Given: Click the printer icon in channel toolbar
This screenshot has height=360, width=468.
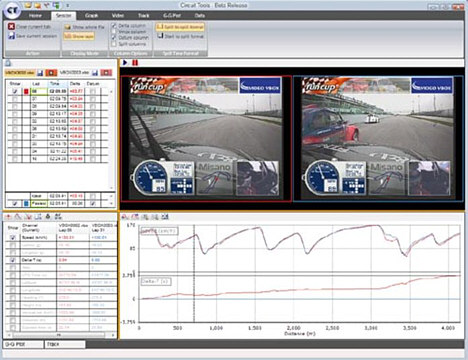Looking at the screenshot, I should pyautogui.click(x=48, y=217).
